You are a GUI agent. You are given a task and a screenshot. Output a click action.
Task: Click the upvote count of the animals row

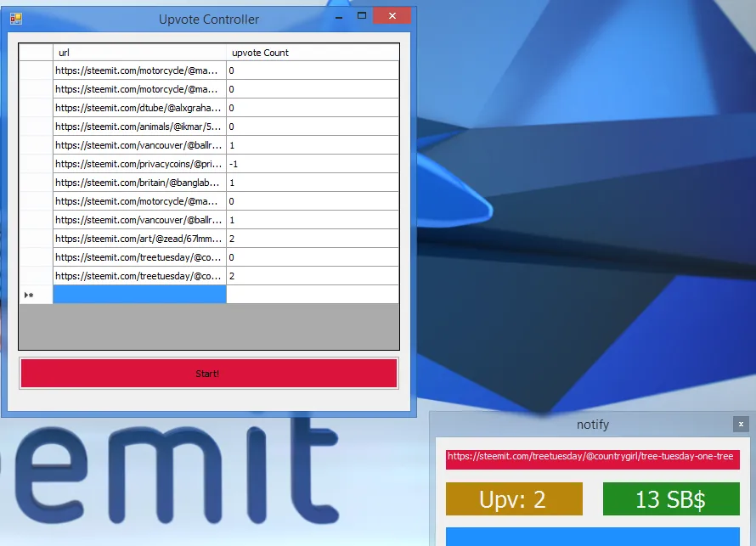tap(313, 127)
